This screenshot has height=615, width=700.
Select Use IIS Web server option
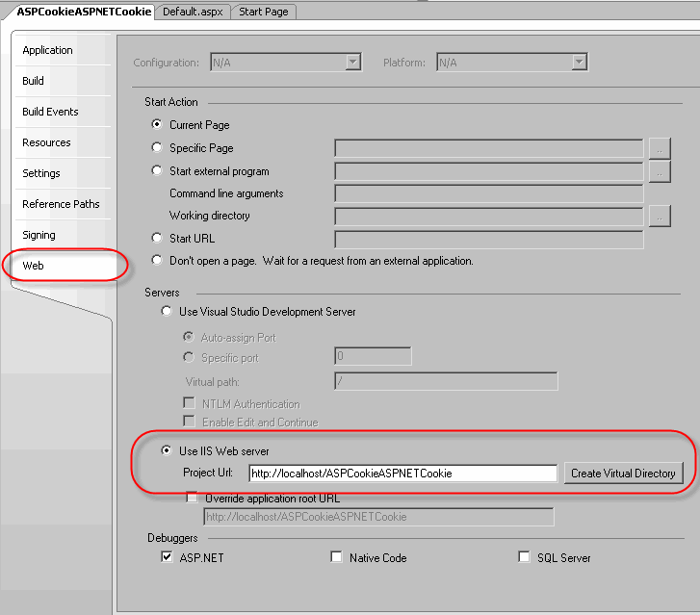(168, 452)
